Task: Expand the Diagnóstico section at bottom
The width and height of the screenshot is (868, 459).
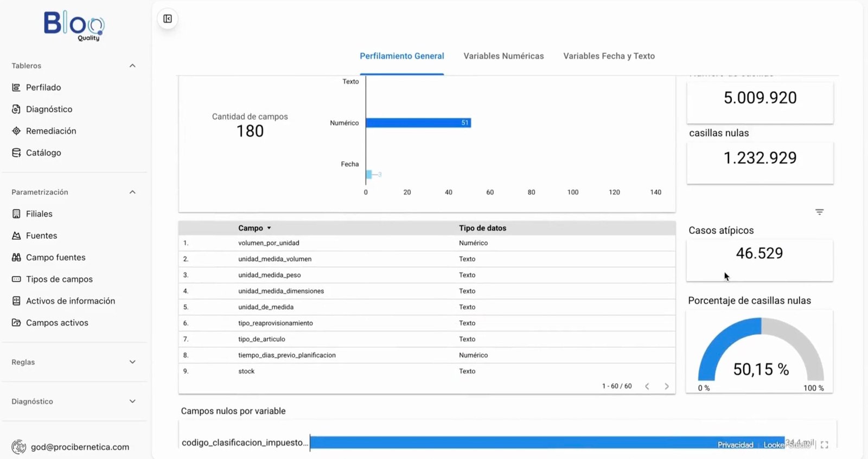Action: pos(132,401)
